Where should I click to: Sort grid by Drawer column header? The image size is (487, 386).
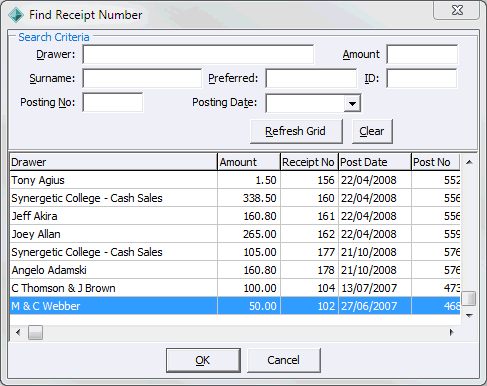(x=113, y=162)
